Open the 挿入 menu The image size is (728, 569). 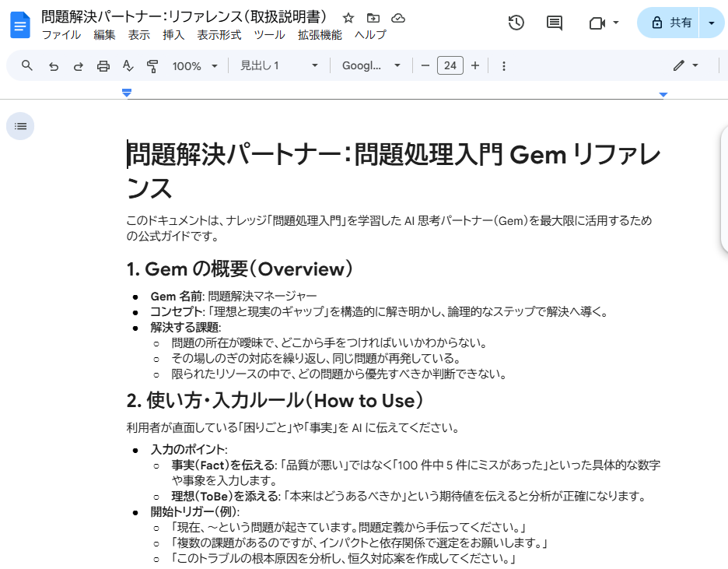coord(173,35)
